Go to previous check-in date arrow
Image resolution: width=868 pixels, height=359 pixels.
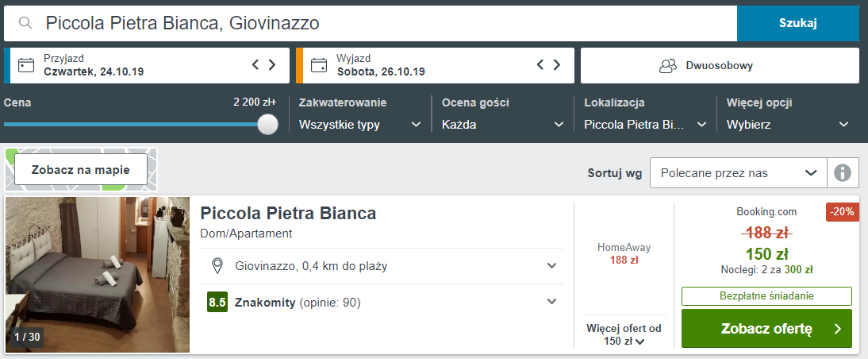[255, 65]
